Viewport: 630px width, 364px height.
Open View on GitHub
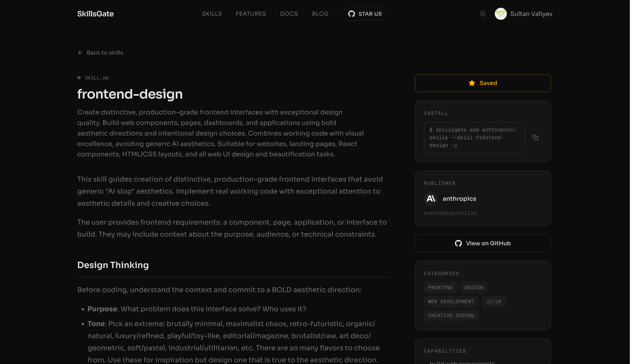pyautogui.click(x=483, y=243)
